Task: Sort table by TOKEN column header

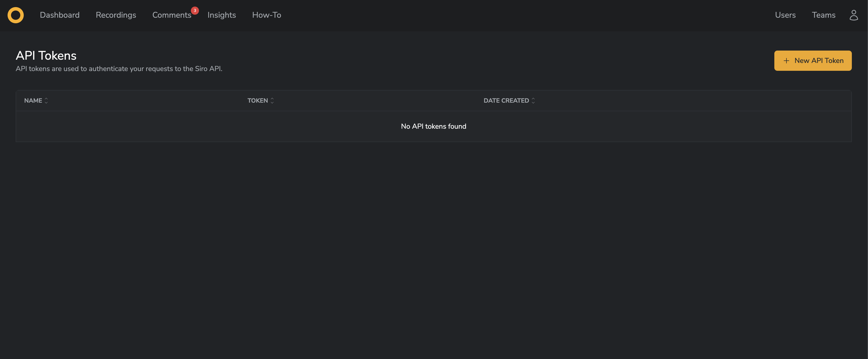Action: [x=258, y=101]
